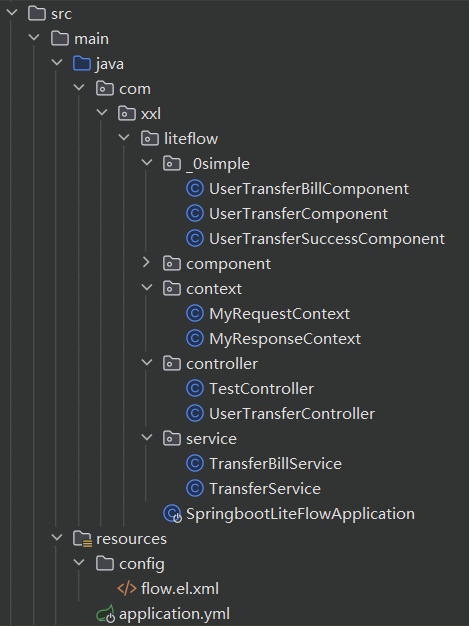Collapse the context package chevron
The height and width of the screenshot is (626, 469).
pyautogui.click(x=147, y=287)
